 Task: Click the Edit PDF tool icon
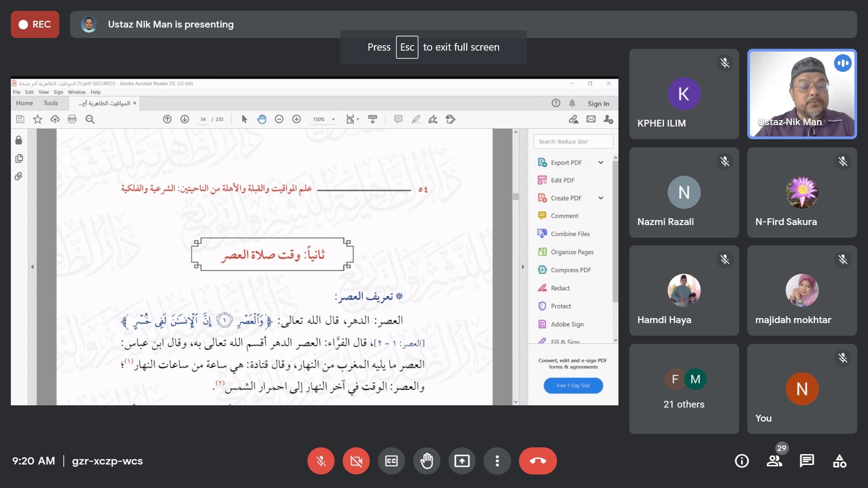tap(542, 180)
